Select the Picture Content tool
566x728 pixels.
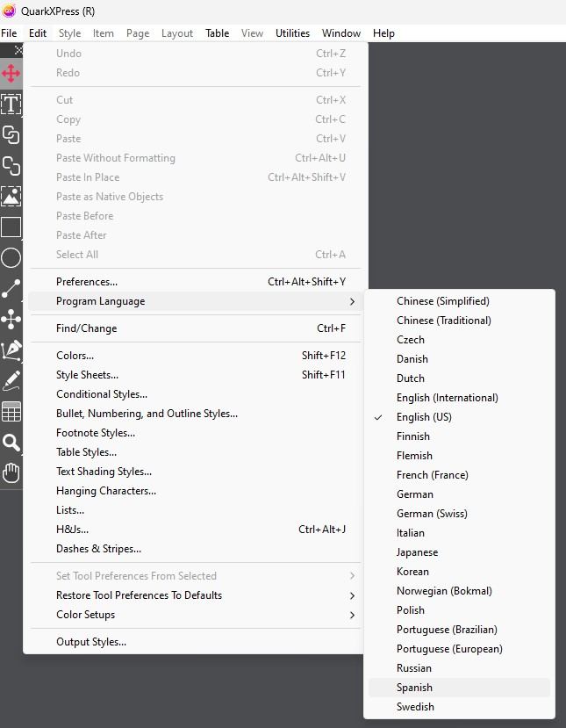pos(11,196)
